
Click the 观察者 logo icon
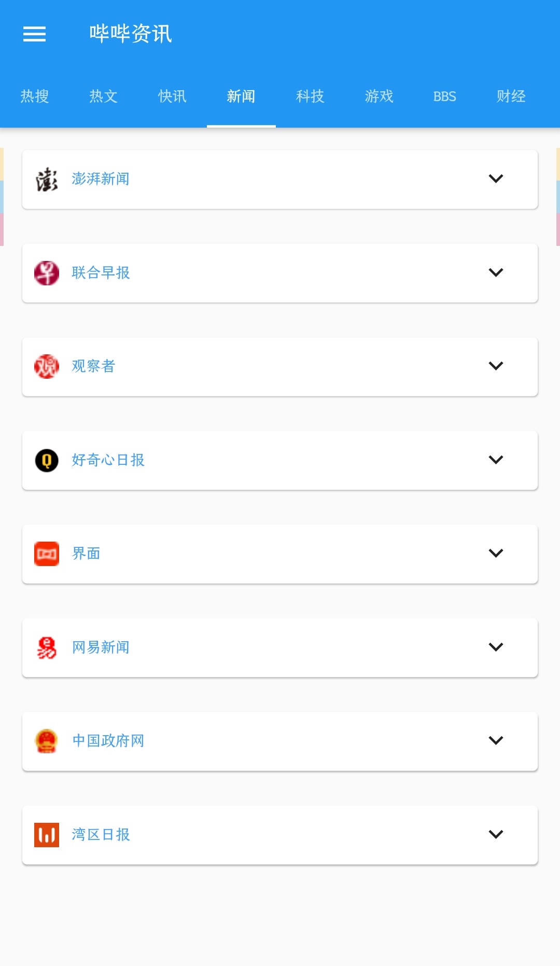coord(47,366)
